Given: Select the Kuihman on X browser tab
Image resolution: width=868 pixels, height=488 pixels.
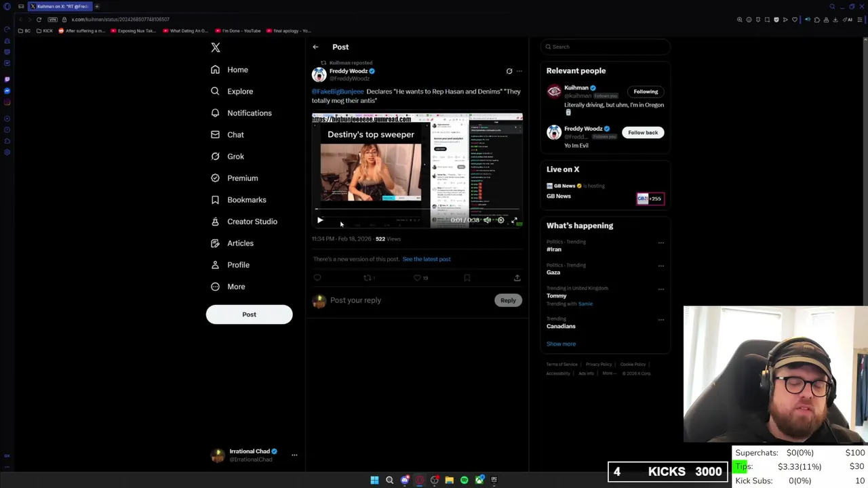Looking at the screenshot, I should click(x=60, y=6).
